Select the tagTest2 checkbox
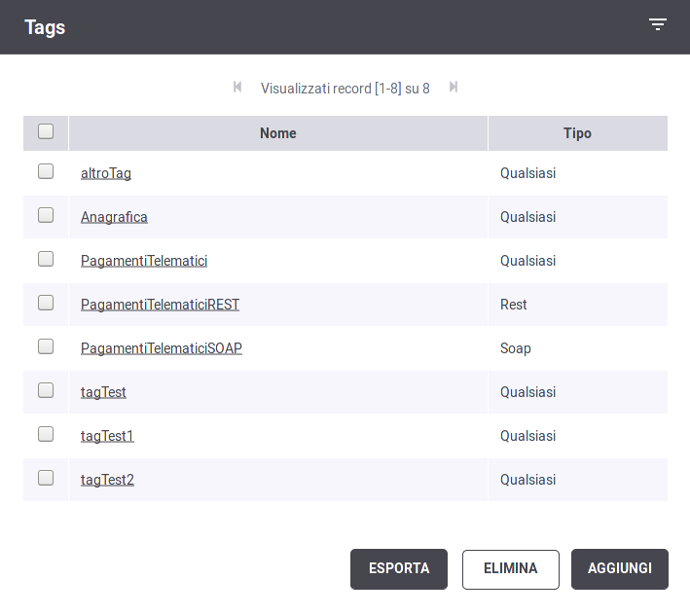690x616 pixels. [46, 478]
